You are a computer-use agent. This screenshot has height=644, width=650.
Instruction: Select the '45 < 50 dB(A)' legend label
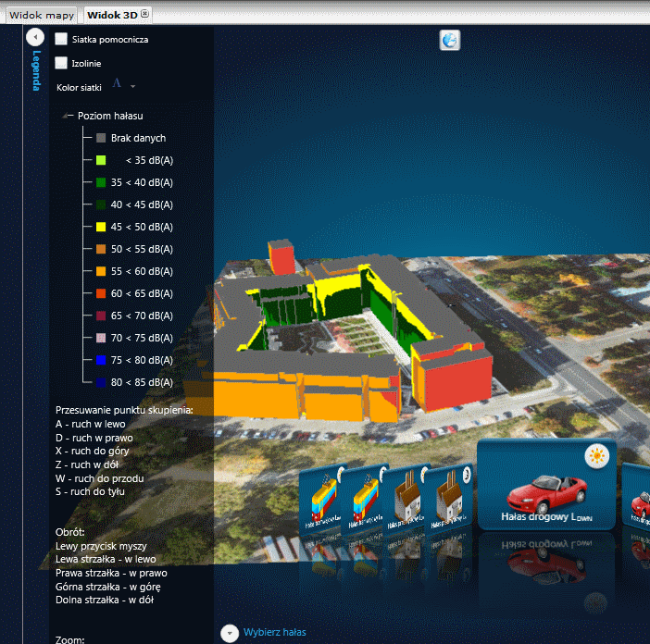tap(142, 227)
